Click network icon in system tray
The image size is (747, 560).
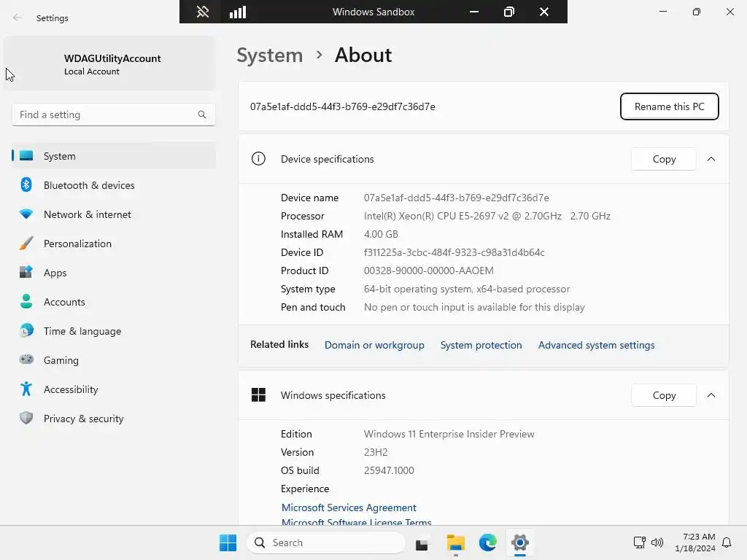tap(639, 542)
